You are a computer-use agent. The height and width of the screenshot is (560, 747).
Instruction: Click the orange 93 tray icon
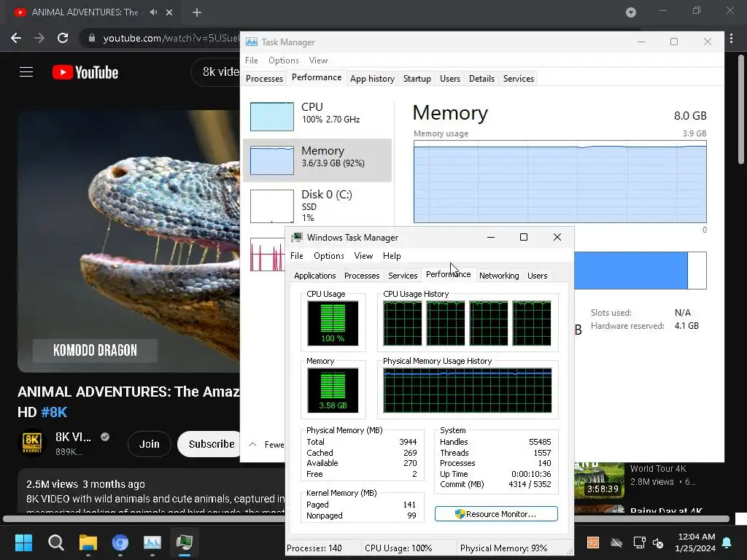[x=592, y=542]
